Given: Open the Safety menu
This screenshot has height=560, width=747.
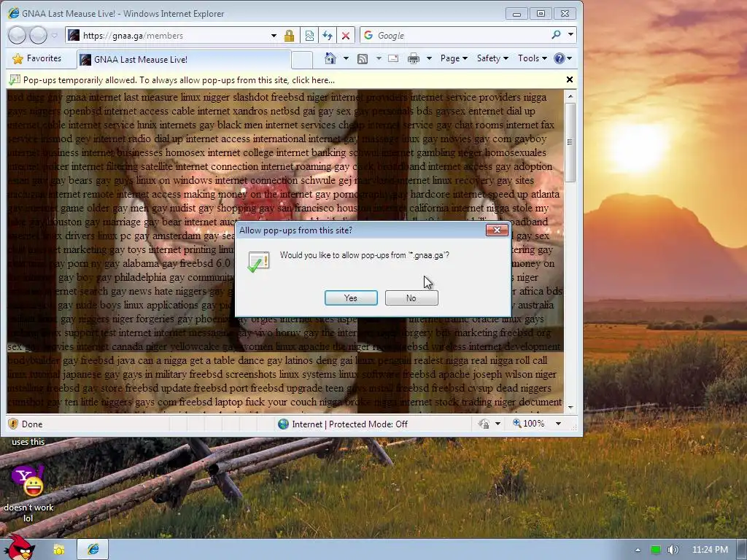Looking at the screenshot, I should [492, 58].
